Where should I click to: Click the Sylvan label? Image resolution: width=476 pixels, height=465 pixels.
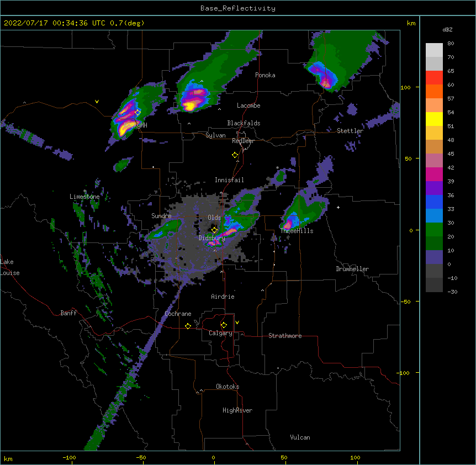click(x=215, y=135)
